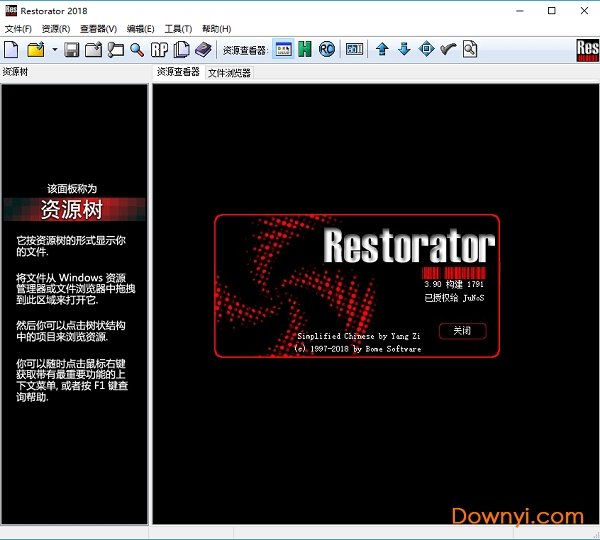600x540 pixels.
Task: Open the 编辑(E) menu
Action: 140,29
